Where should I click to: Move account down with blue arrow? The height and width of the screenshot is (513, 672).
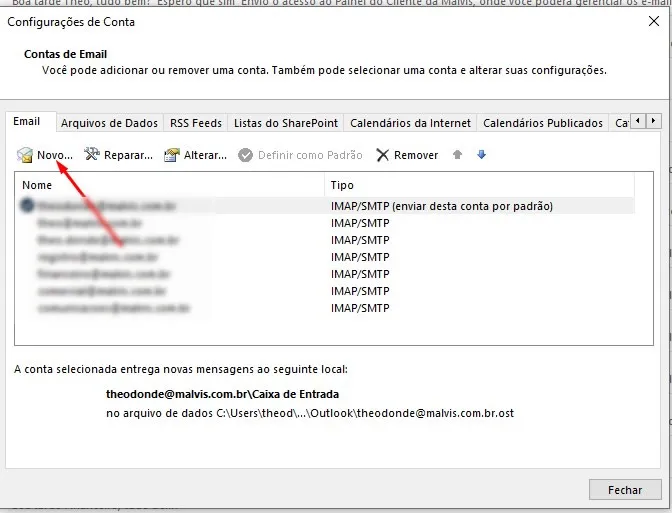(x=481, y=155)
